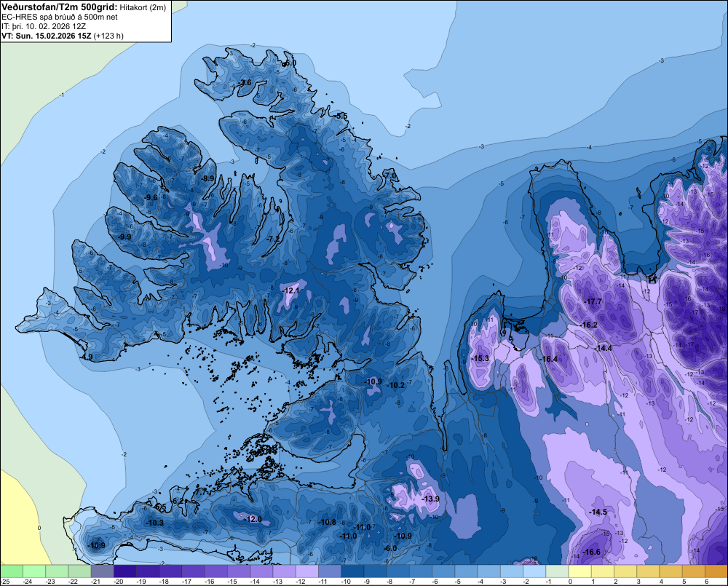Click the purple legend swatch labeled -16
The image size is (728, 586).
[x=216, y=571]
